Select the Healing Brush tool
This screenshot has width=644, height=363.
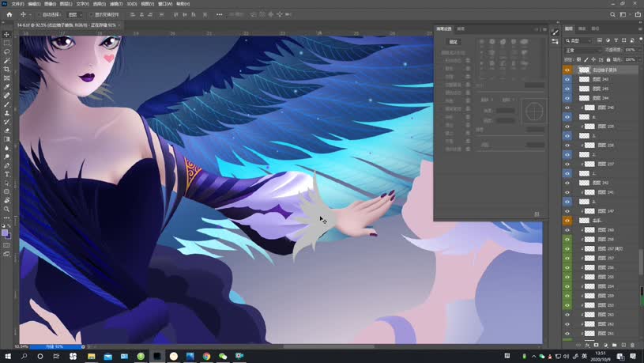click(6, 96)
